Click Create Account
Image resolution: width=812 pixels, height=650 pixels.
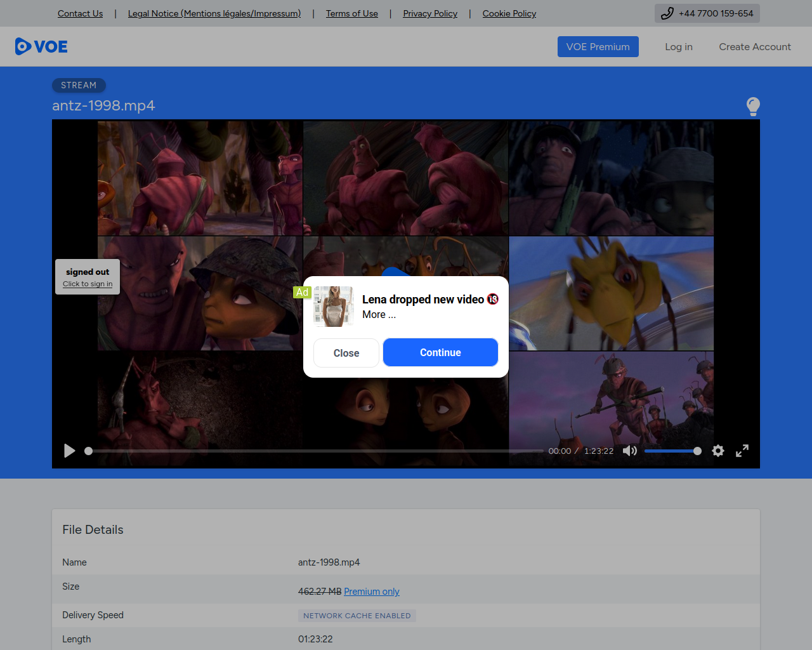(755, 46)
